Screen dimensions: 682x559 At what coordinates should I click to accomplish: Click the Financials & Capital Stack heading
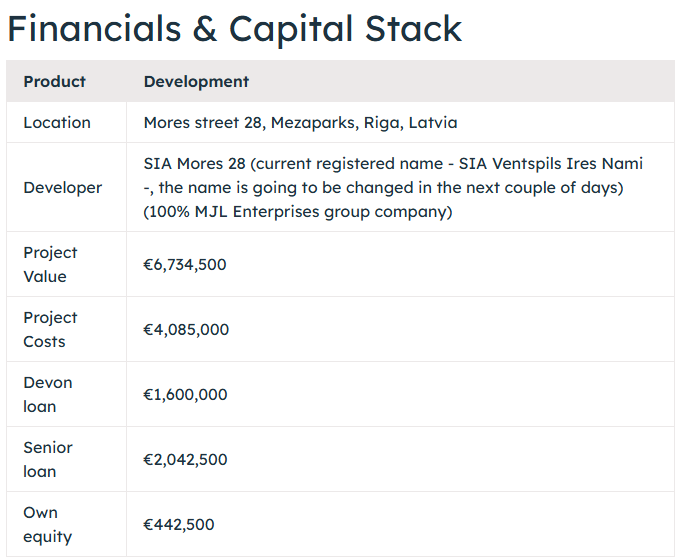tap(234, 29)
